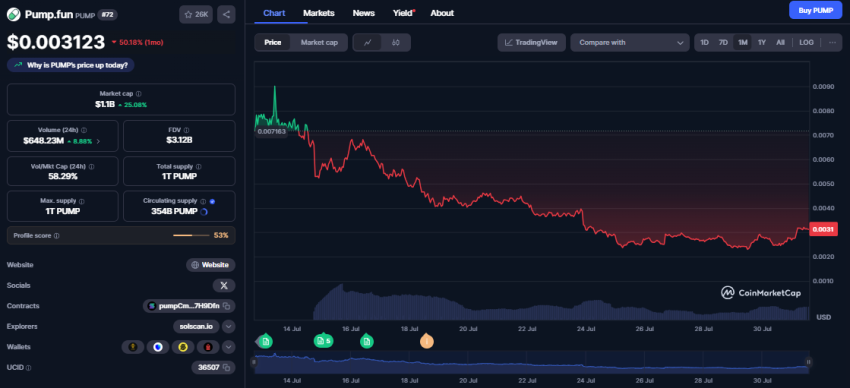
Task: Click the Volume (24h) info icon
Action: (83, 131)
